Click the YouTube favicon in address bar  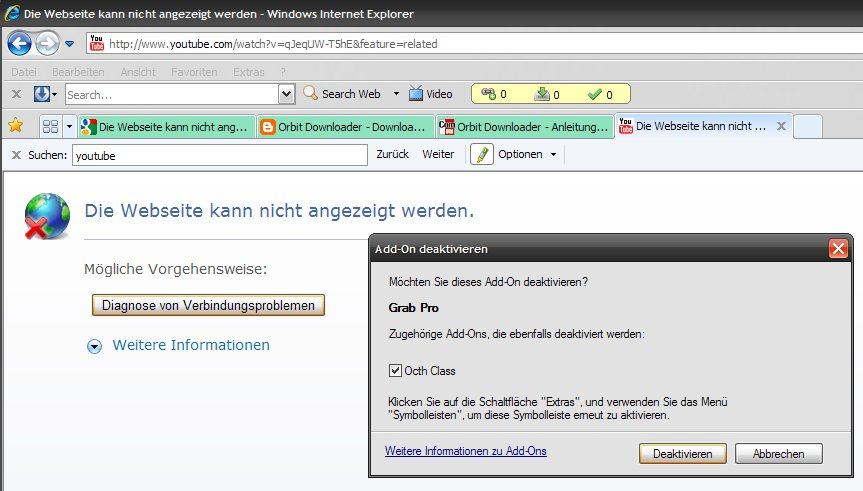97,43
